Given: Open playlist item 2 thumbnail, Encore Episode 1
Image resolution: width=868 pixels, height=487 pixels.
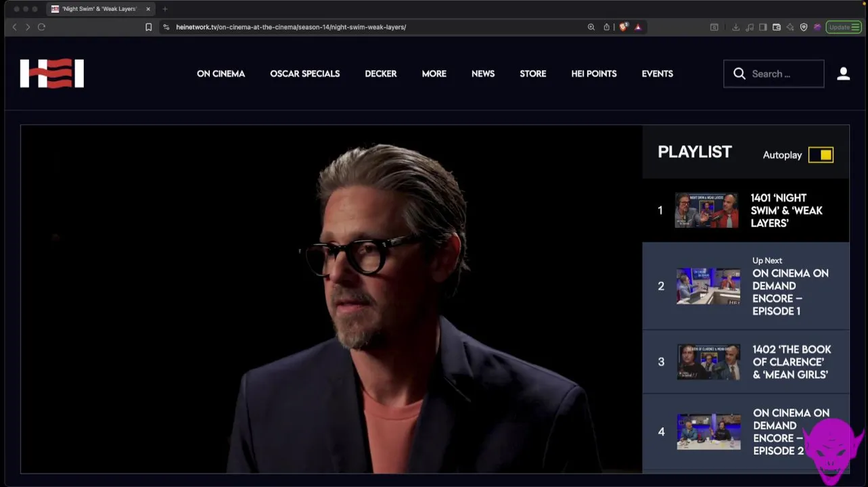Looking at the screenshot, I should coord(708,286).
